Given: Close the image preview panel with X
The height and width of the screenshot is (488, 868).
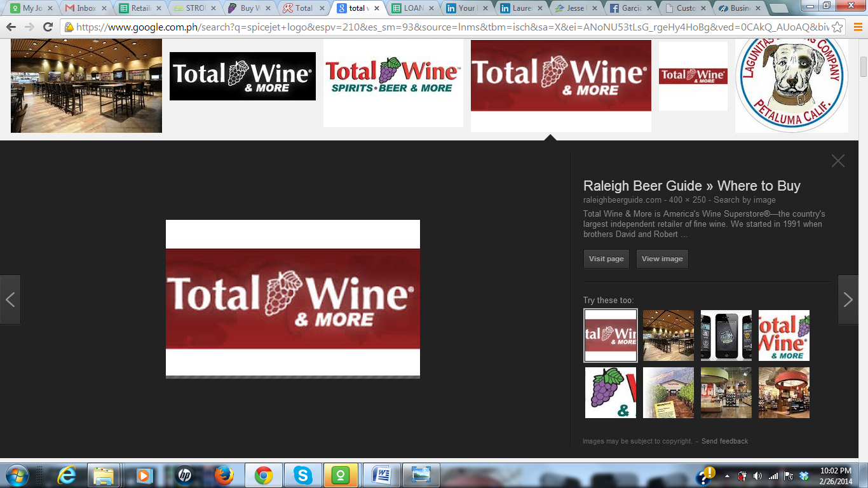Looking at the screenshot, I should tap(838, 161).
